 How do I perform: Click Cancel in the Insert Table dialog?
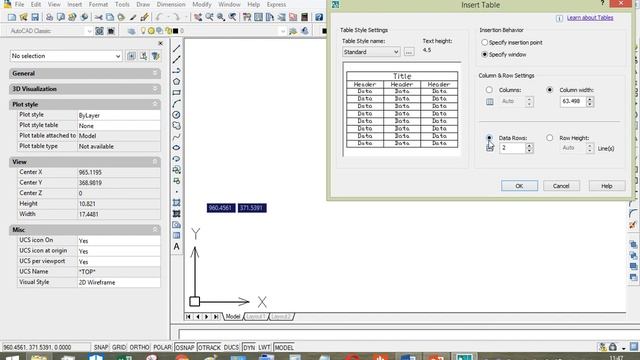[x=561, y=186]
